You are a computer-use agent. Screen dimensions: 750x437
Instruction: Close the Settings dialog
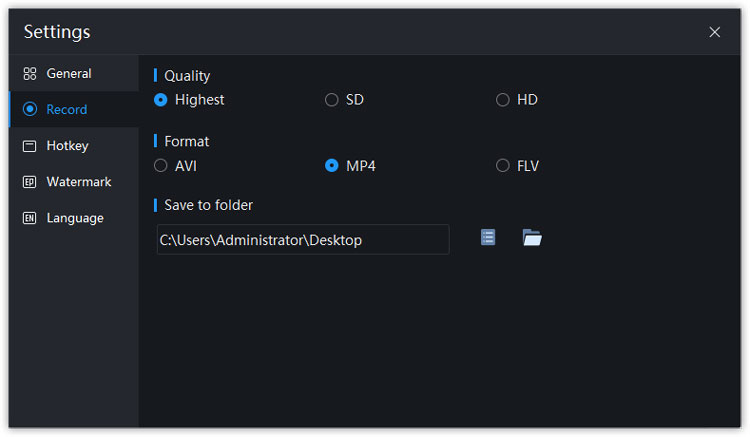(x=714, y=32)
